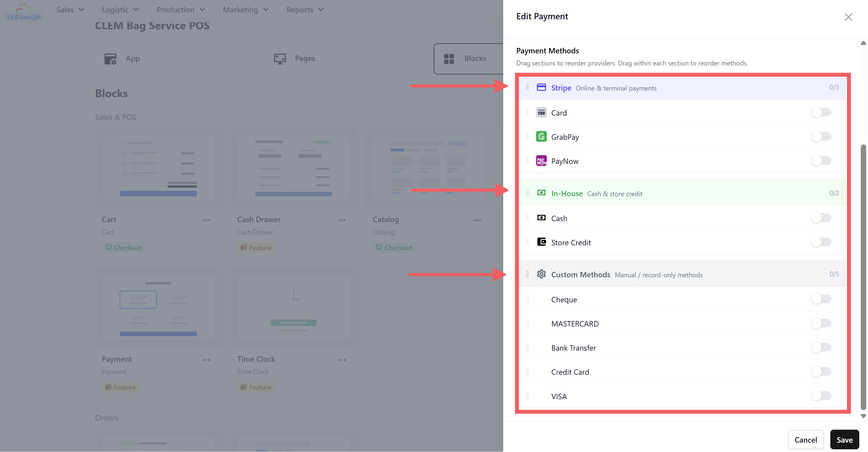
Task: Enable the Bank Transfer toggle
Action: [x=821, y=347]
